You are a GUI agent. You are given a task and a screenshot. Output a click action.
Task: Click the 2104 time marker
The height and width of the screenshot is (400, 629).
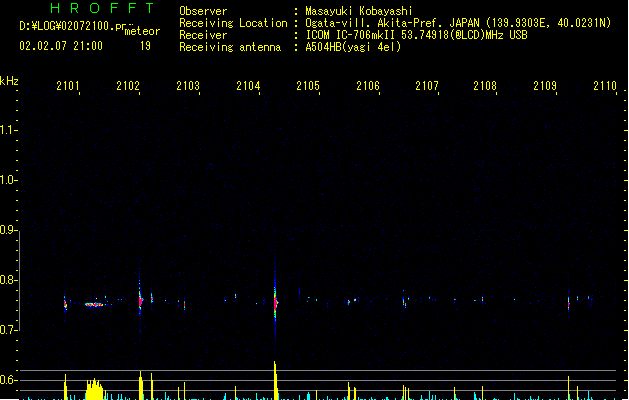(248, 86)
